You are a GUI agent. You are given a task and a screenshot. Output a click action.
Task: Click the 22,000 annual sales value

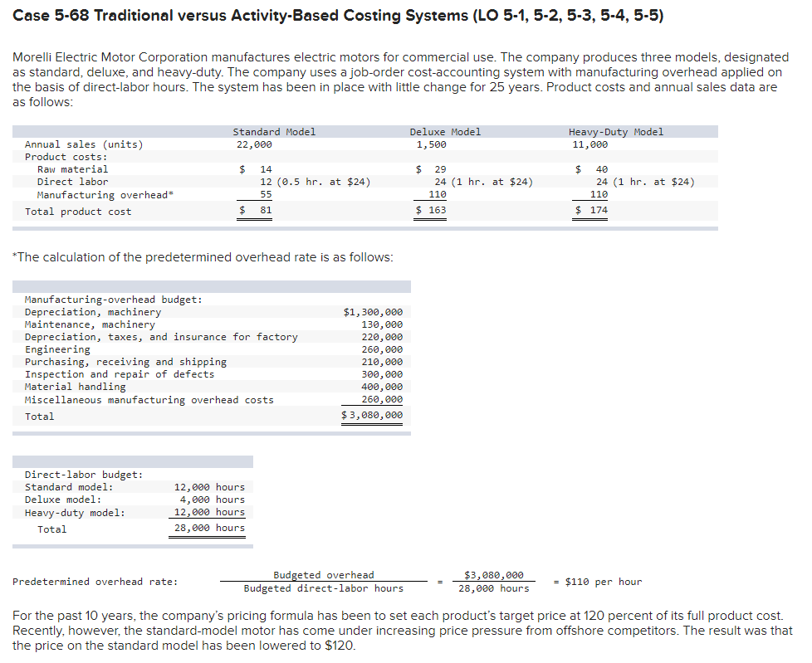[x=254, y=144]
